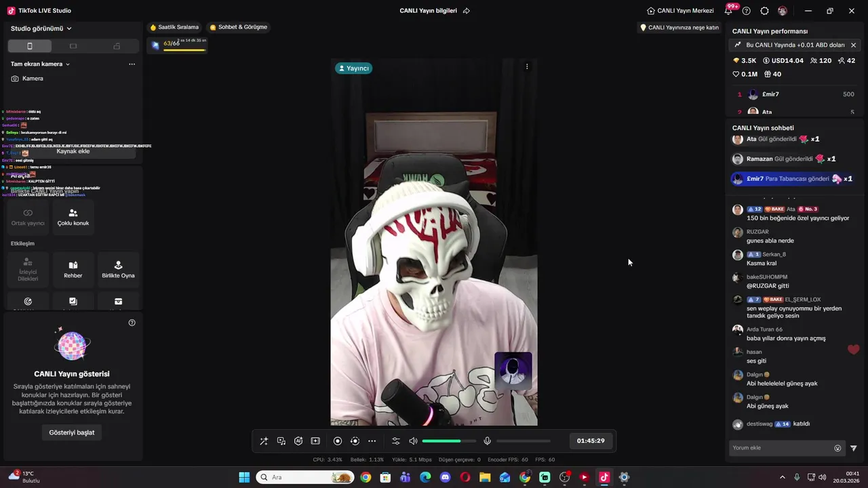Click the Yayıncı label on preview
Viewport: 868px width, 488px height.
[x=353, y=68]
